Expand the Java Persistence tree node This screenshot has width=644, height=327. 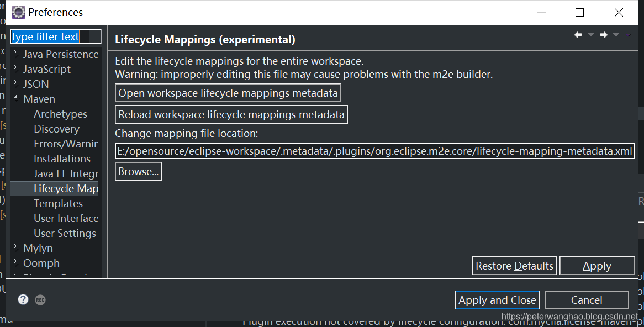[x=15, y=52]
